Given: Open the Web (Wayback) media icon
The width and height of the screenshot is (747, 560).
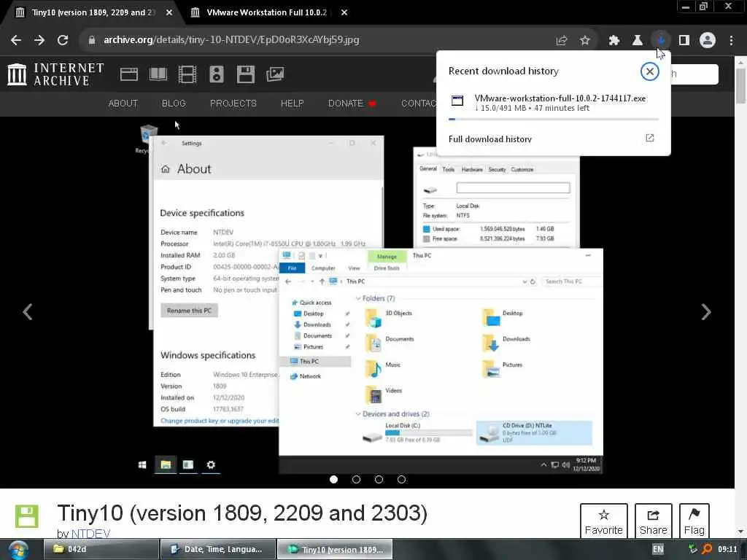Looking at the screenshot, I should pyautogui.click(x=129, y=74).
